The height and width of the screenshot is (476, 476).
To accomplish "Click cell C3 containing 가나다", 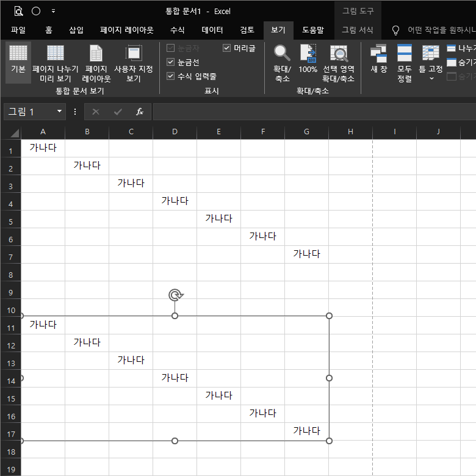I will coord(131,183).
